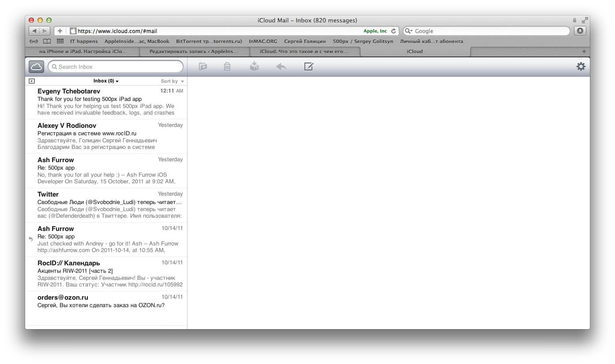Viewport: 615px width, 364px height.
Task: Click the lock icon in title bar
Action: click(574, 20)
